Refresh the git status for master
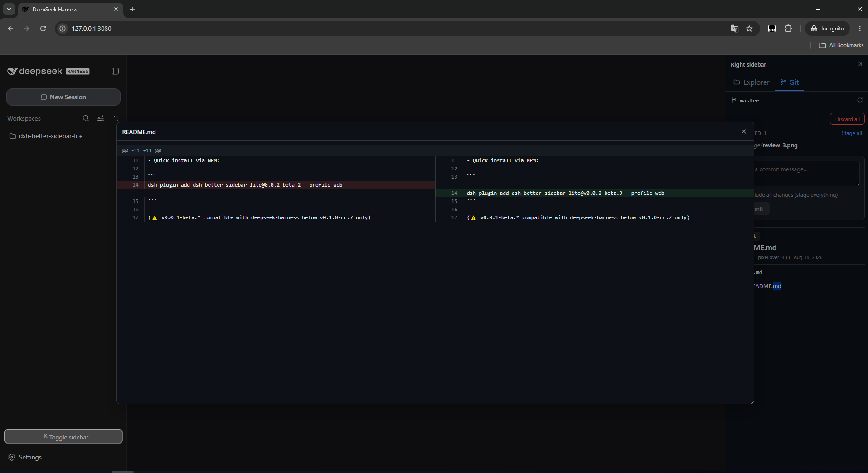This screenshot has width=868, height=473. pos(860,100)
